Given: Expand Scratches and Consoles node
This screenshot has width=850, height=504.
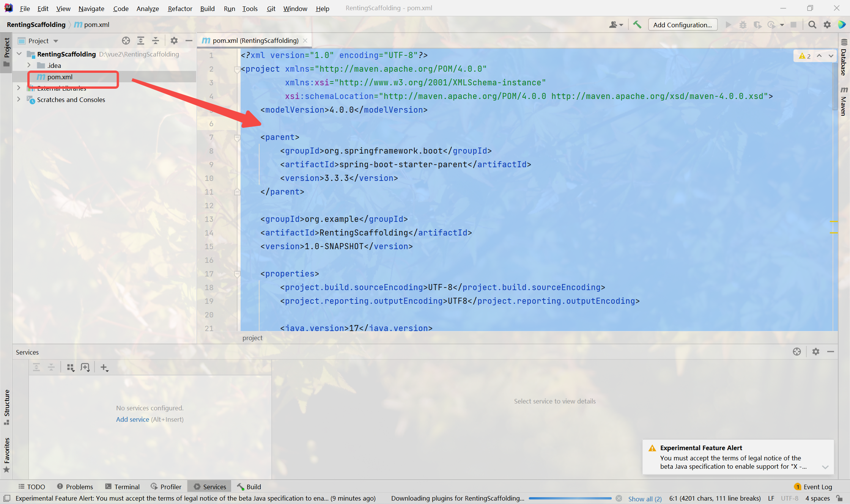Looking at the screenshot, I should pyautogui.click(x=19, y=99).
